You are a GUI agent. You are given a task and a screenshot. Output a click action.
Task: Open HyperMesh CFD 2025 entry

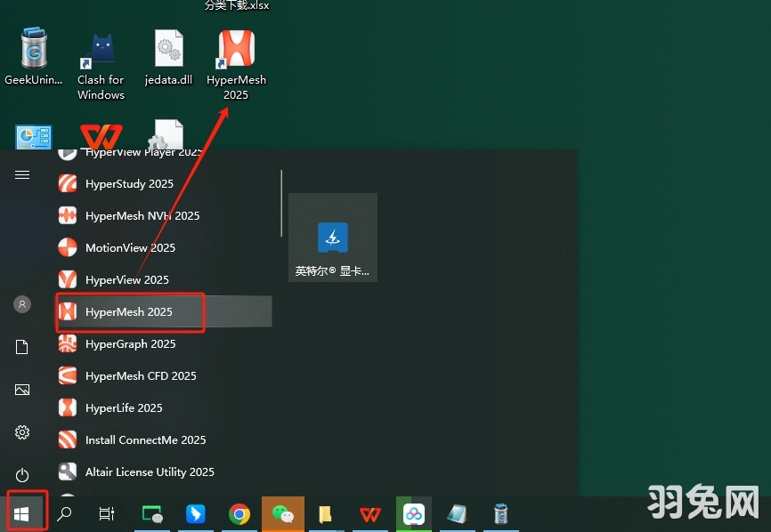(x=141, y=376)
